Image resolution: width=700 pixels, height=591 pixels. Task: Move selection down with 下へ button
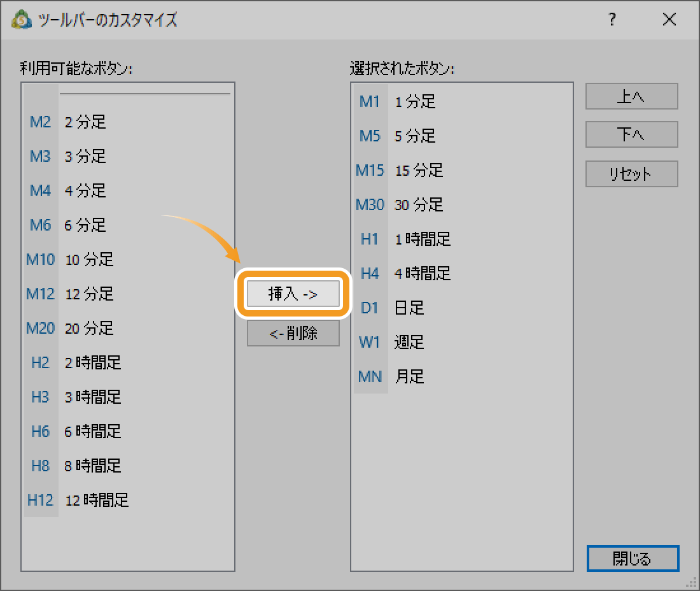pyautogui.click(x=632, y=134)
